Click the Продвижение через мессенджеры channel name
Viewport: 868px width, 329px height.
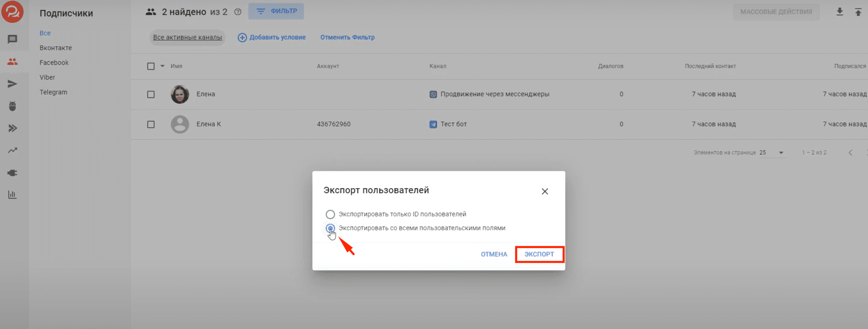point(495,94)
